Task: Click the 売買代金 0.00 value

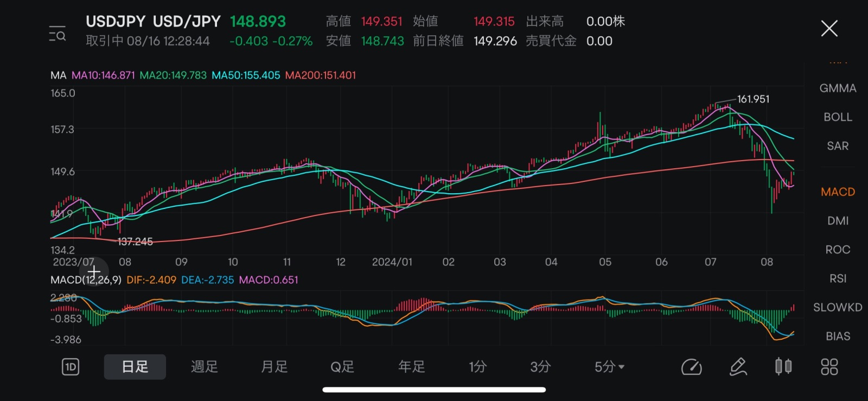Action: click(599, 41)
